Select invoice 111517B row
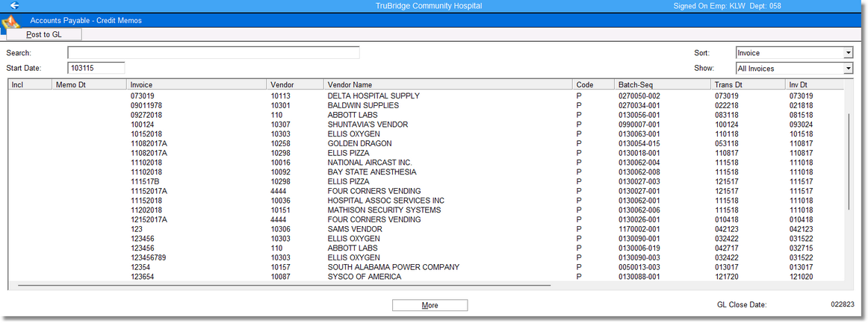Image resolution: width=868 pixels, height=323 pixels. click(427, 181)
